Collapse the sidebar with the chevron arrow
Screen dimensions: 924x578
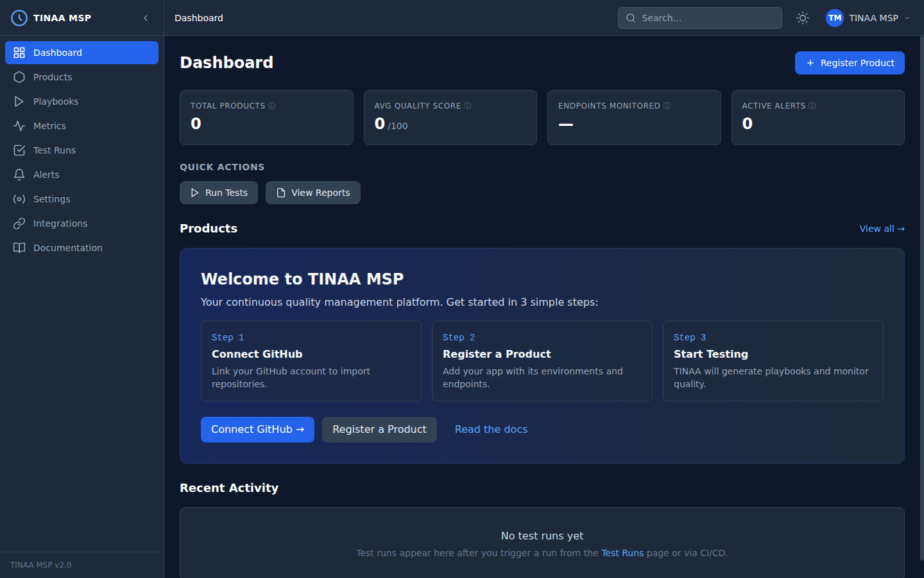146,18
